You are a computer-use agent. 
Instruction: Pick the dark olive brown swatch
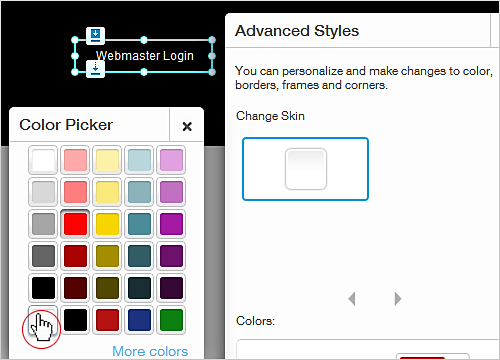[x=107, y=288]
